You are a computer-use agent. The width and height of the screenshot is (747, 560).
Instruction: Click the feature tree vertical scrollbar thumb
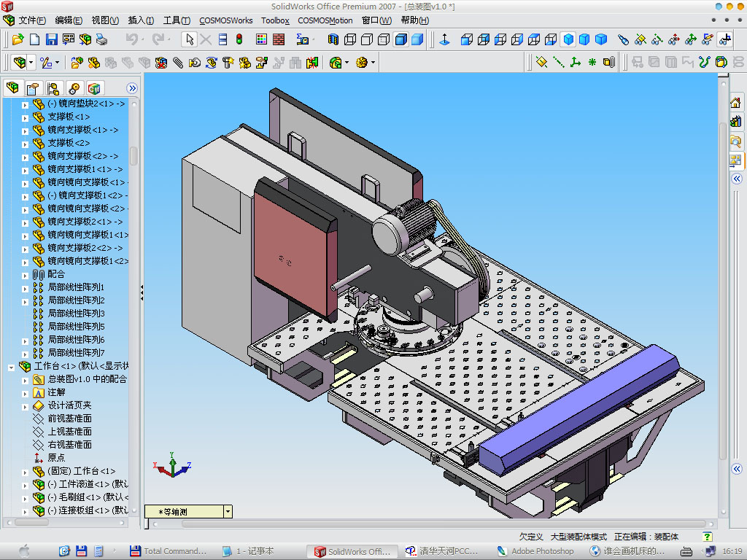pos(134,155)
